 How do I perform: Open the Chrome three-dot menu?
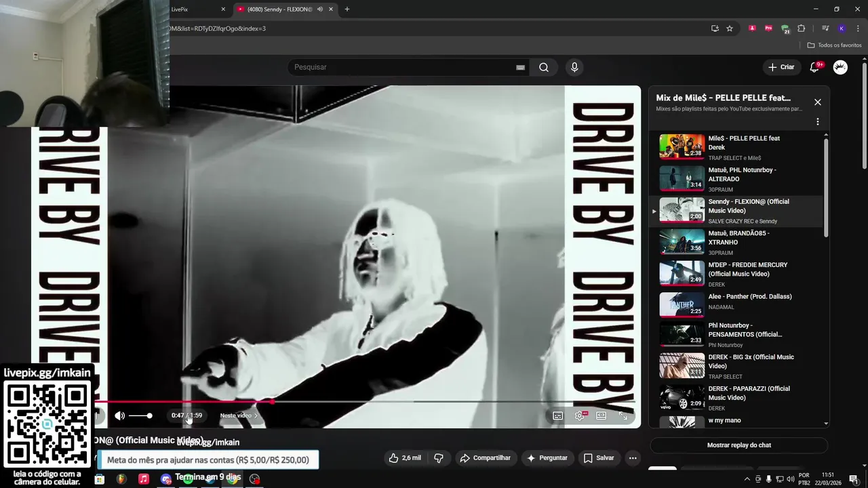[858, 28]
